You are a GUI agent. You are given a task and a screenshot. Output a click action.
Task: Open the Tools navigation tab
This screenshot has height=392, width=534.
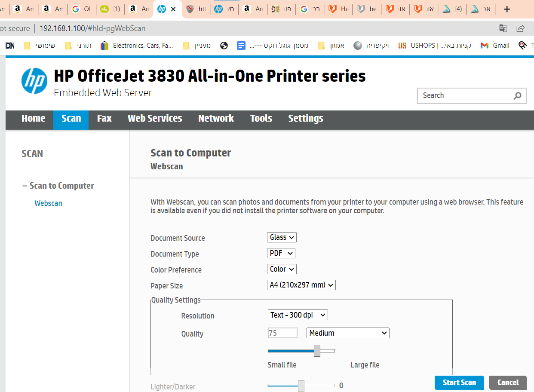pyautogui.click(x=261, y=119)
